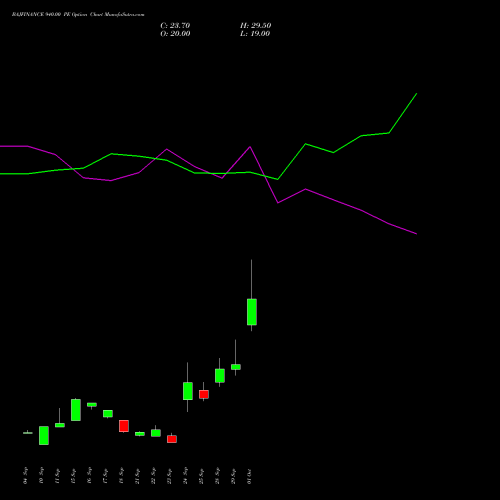Screen dimensions: 500x500
Task: Click the red candle for 23 Sep
Action: (x=172, y=439)
